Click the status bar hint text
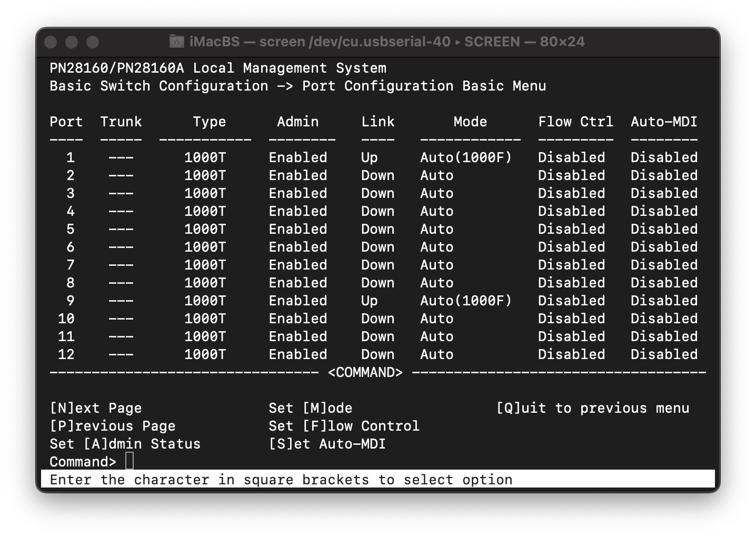The width and height of the screenshot is (756, 537). coord(281,480)
